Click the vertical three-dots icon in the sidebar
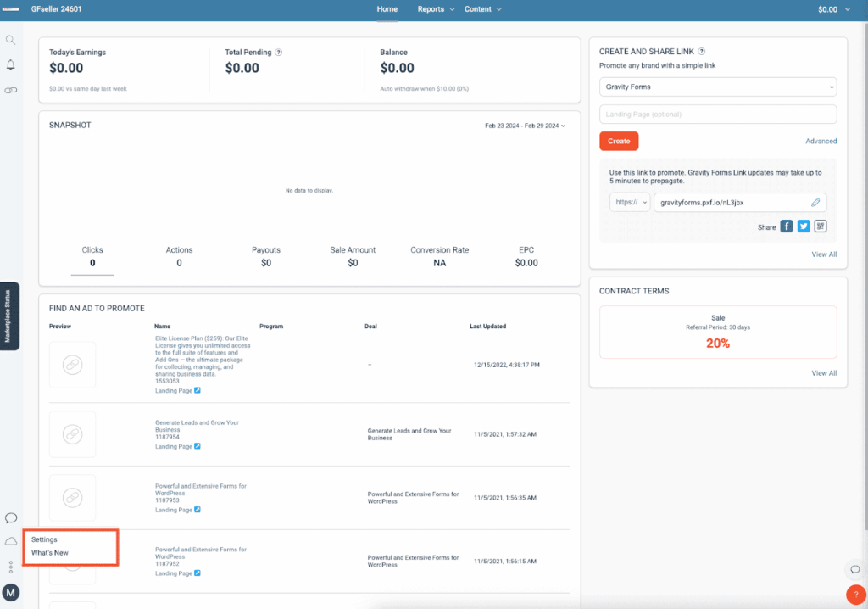Screen dimensions: 868x609 [x=10, y=567]
